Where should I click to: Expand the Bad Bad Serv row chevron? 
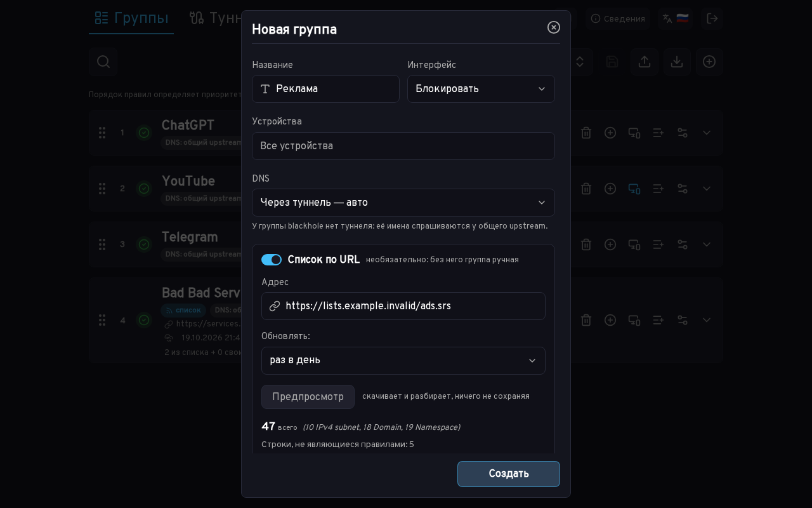point(707,320)
